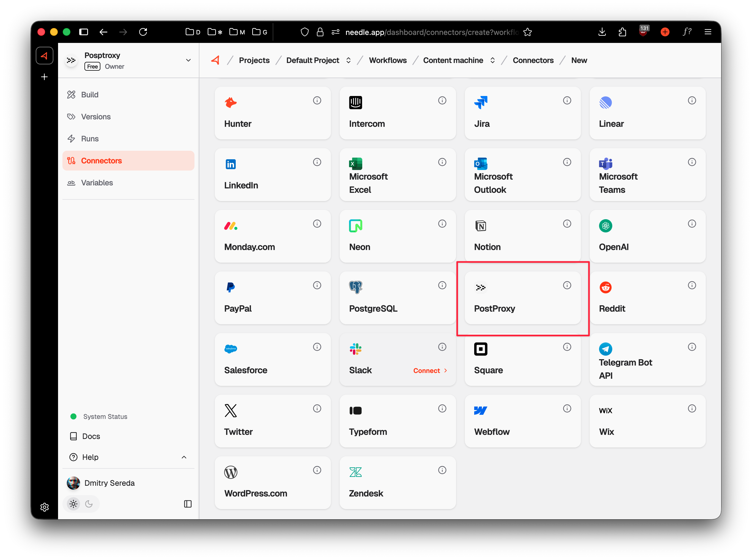The height and width of the screenshot is (560, 752).
Task: Open the Content machine breadcrumb item
Action: tap(453, 60)
